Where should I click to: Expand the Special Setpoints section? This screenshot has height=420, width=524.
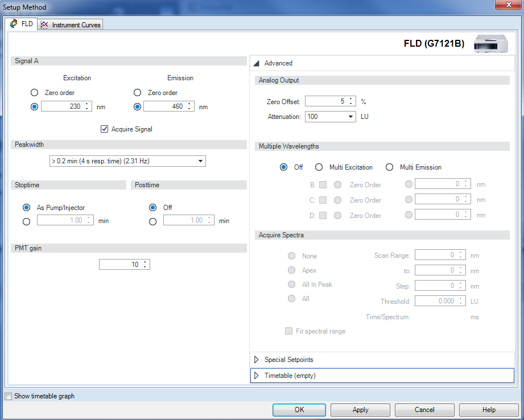257,359
